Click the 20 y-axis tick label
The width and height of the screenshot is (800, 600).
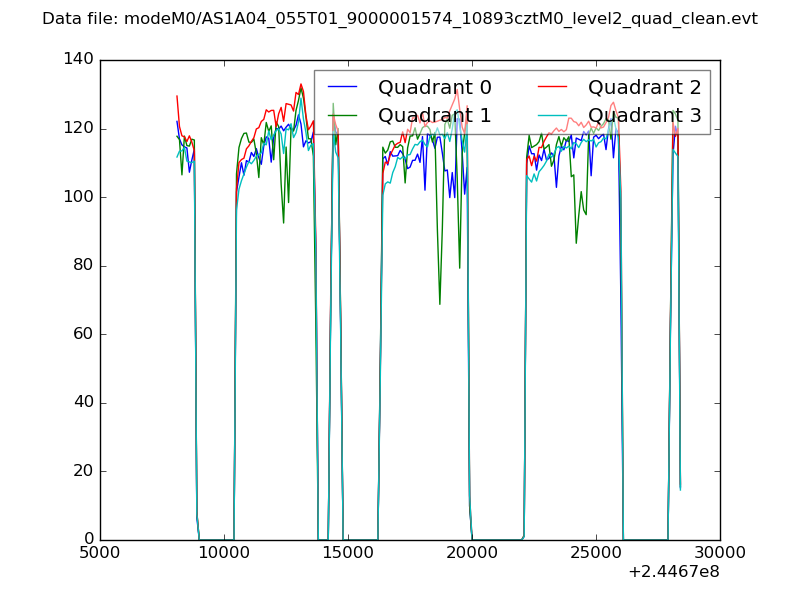[82, 471]
